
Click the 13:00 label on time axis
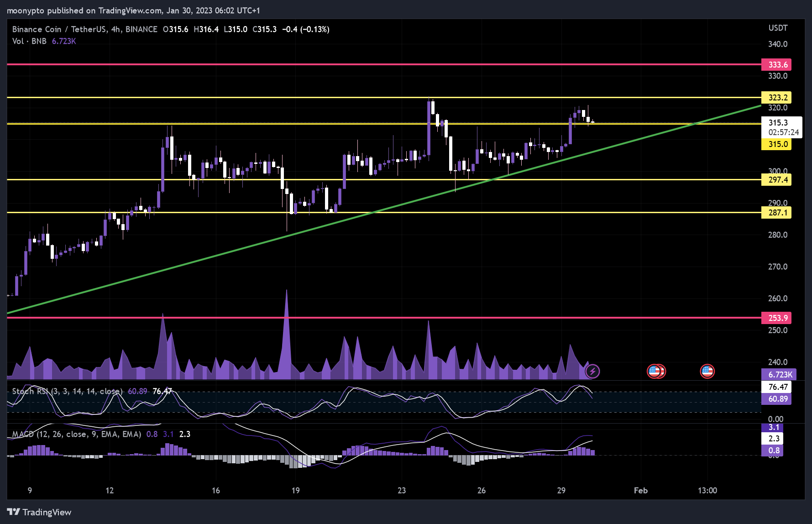click(707, 491)
